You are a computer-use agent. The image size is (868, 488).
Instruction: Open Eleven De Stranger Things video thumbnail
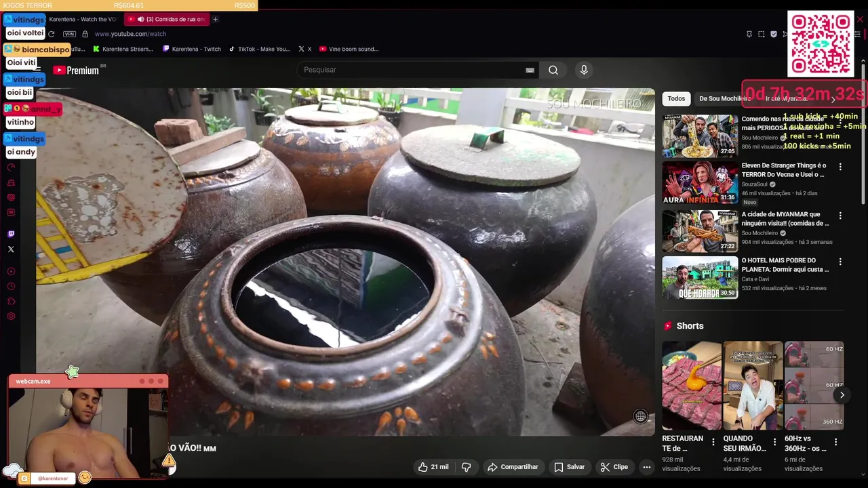coord(700,182)
